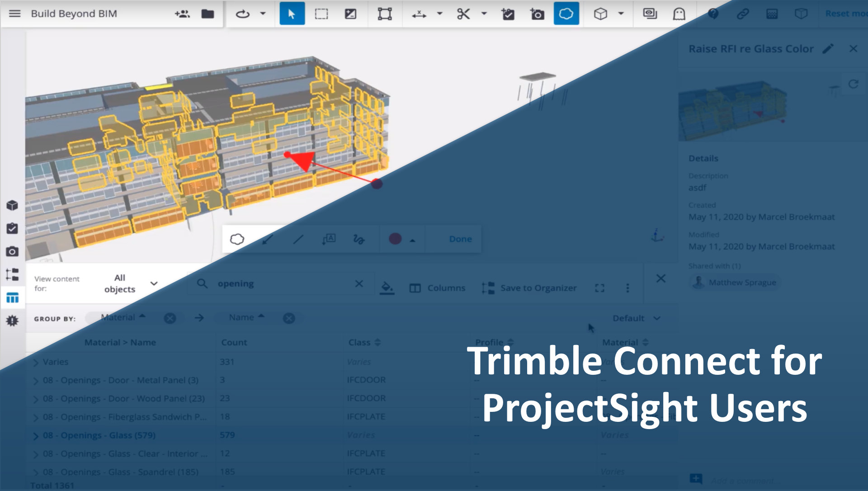Open the cube view dropdown arrow
This screenshot has height=491, width=868.
click(x=621, y=14)
